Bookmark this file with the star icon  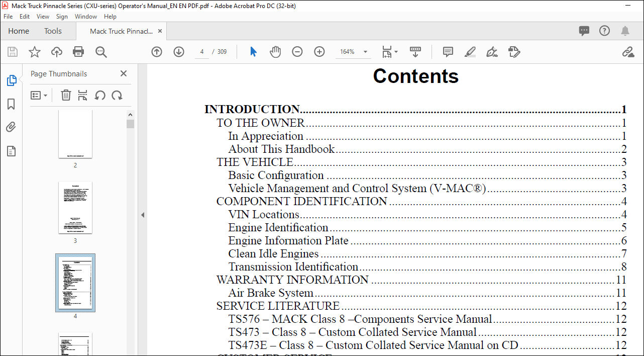[35, 52]
